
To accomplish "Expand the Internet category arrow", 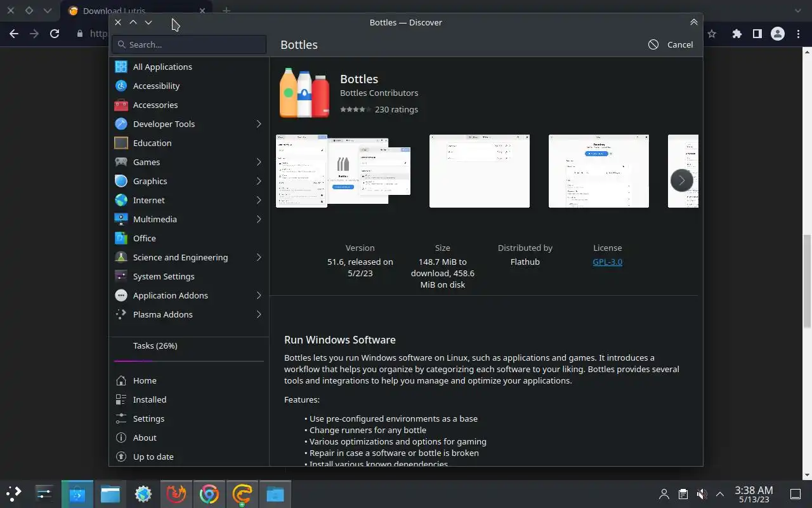I will coord(259,200).
